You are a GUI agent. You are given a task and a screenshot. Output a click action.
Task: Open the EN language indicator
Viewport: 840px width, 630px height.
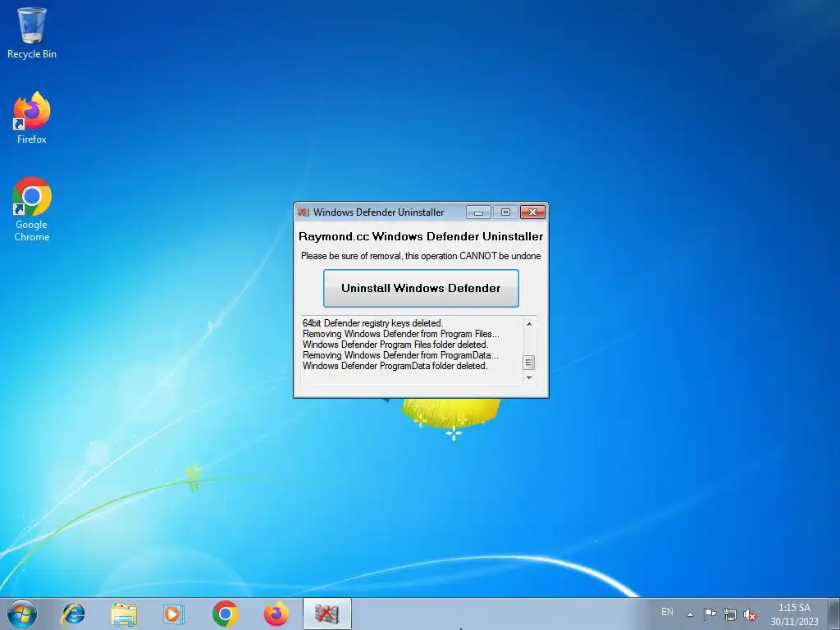pyautogui.click(x=667, y=612)
